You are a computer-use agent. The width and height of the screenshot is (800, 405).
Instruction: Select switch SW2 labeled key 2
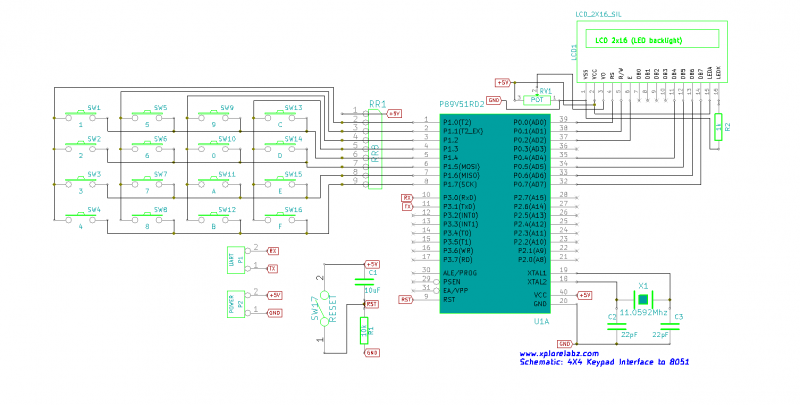[81, 148]
